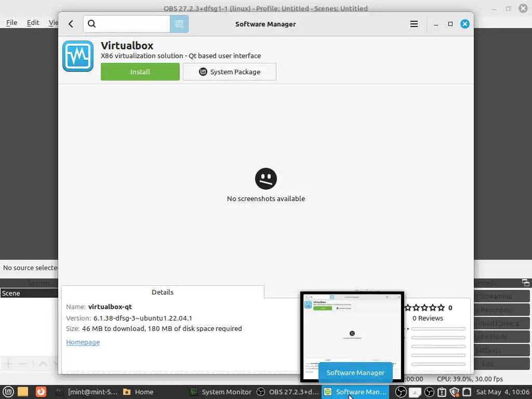Click the second OBS tray icon
532x399 pixels.
(x=429, y=392)
